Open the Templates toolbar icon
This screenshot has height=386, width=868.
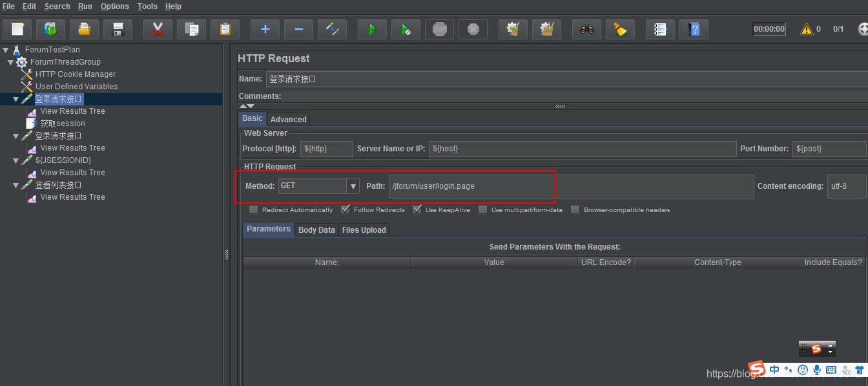tap(50, 29)
